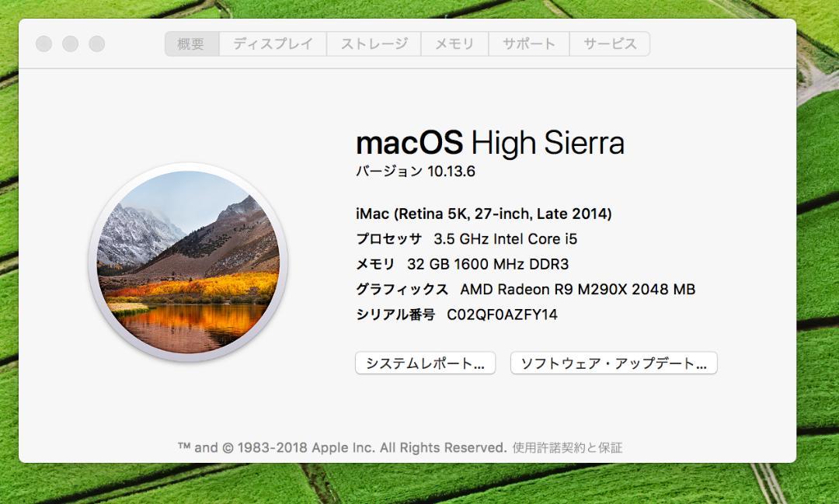
Task: Open the 使用許諾契約と保証 link
Action: click(567, 447)
